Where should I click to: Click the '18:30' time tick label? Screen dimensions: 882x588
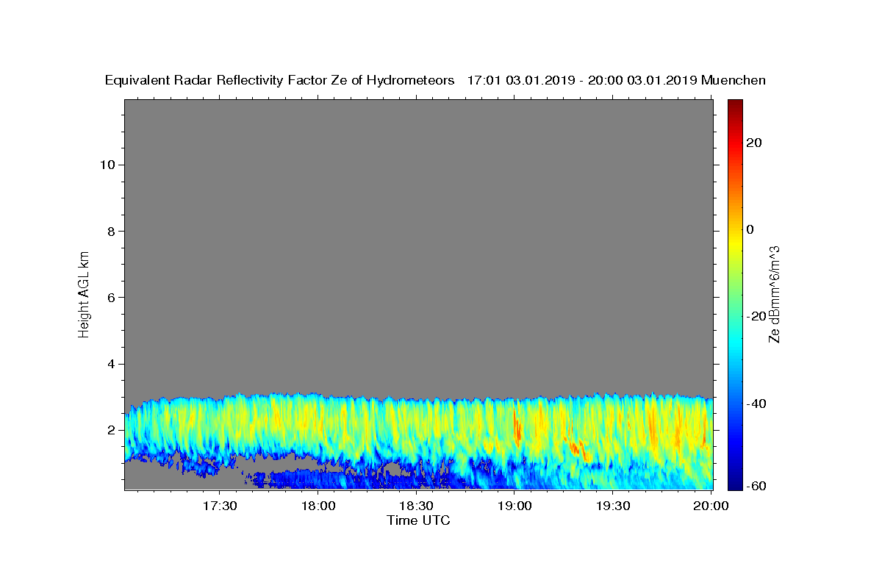click(416, 506)
